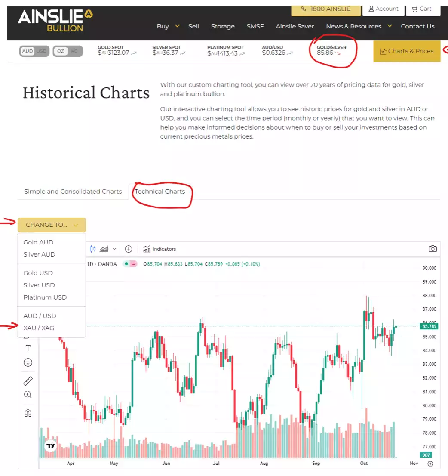Toggle the Magnet snap mode

[x=28, y=413]
